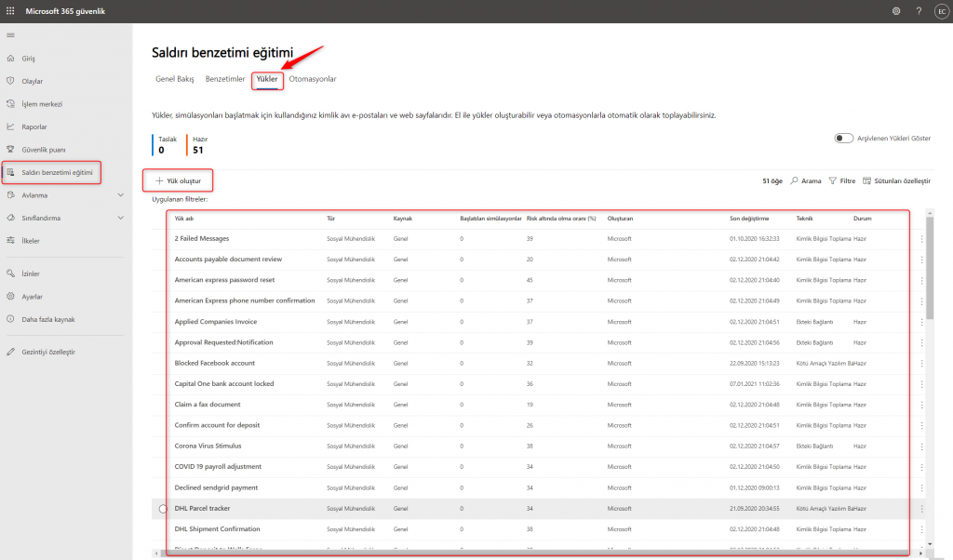Open the app launcher waffle icon
Viewport: 953px width, 560px height.
click(x=10, y=10)
